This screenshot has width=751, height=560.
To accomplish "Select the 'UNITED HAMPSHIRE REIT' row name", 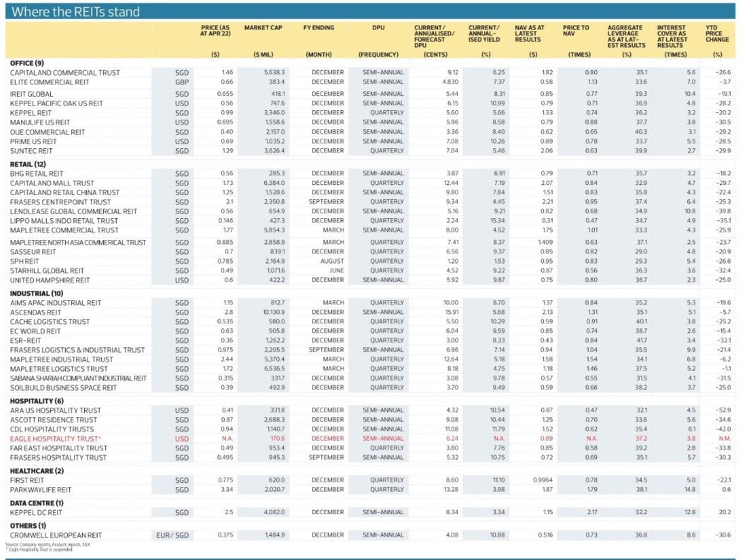I will click(50, 280).
